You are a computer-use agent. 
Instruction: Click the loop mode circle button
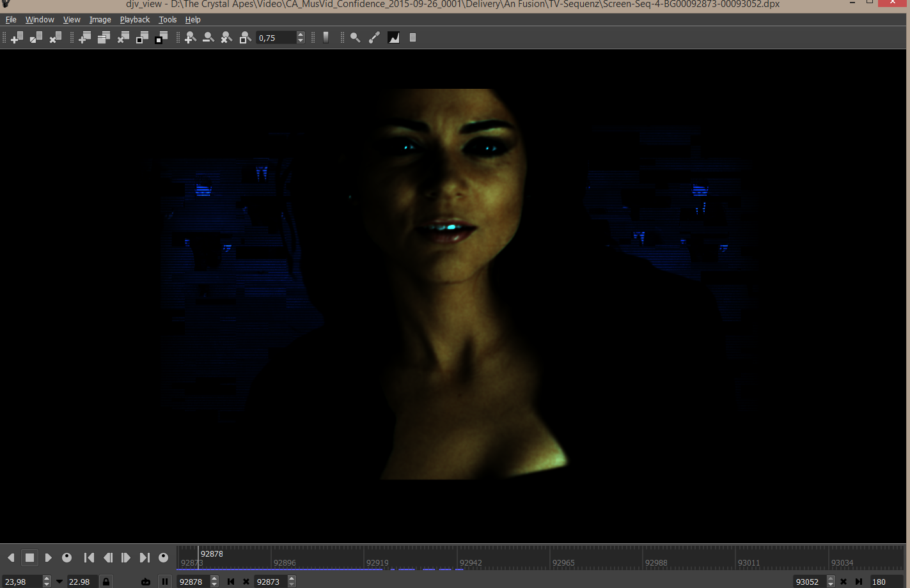point(67,557)
